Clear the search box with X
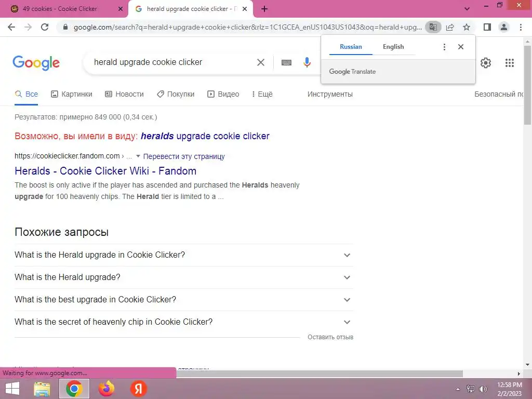532x399 pixels. coord(261,62)
